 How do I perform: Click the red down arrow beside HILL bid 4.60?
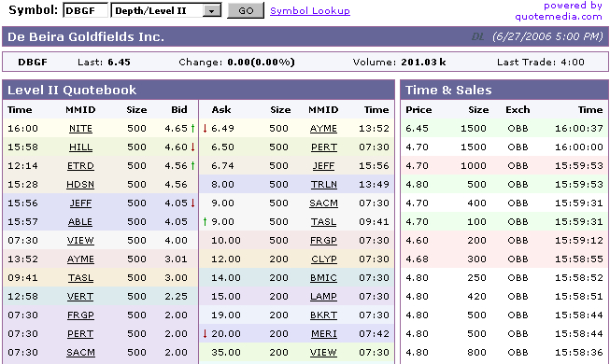point(192,147)
